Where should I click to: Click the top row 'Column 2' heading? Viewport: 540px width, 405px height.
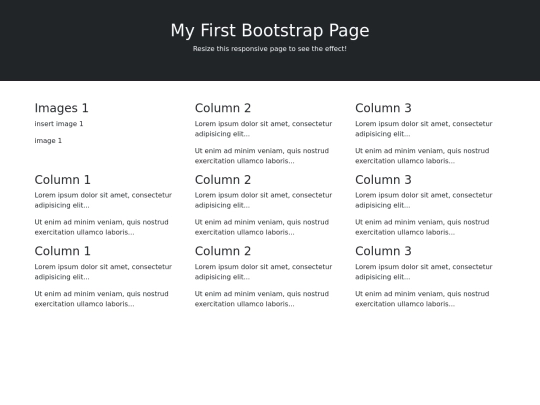click(x=223, y=108)
